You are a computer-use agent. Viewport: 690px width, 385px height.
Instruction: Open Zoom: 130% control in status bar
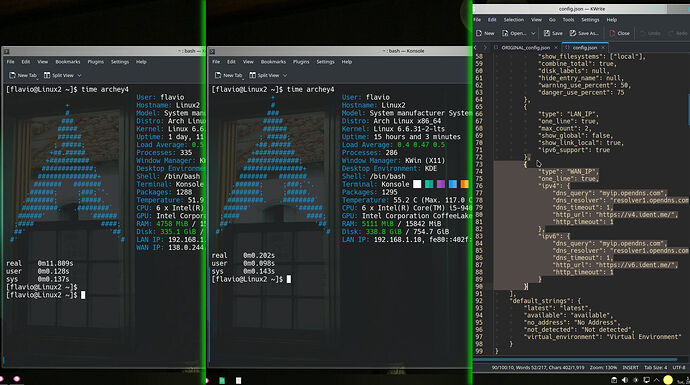coord(603,367)
